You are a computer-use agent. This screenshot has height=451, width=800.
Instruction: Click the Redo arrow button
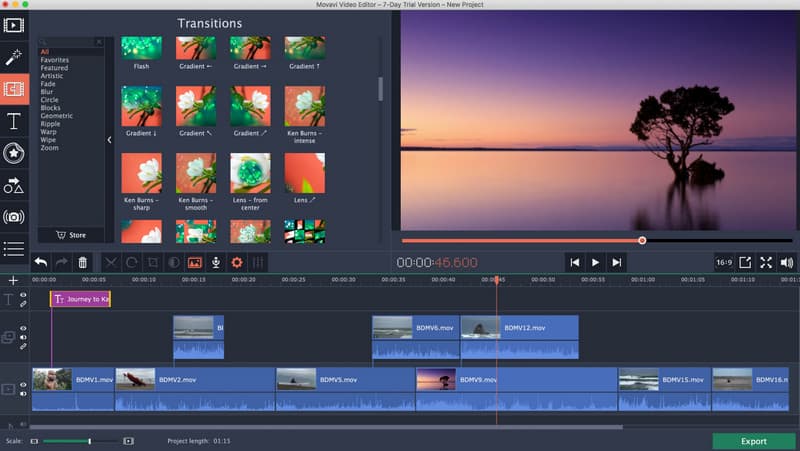62,262
